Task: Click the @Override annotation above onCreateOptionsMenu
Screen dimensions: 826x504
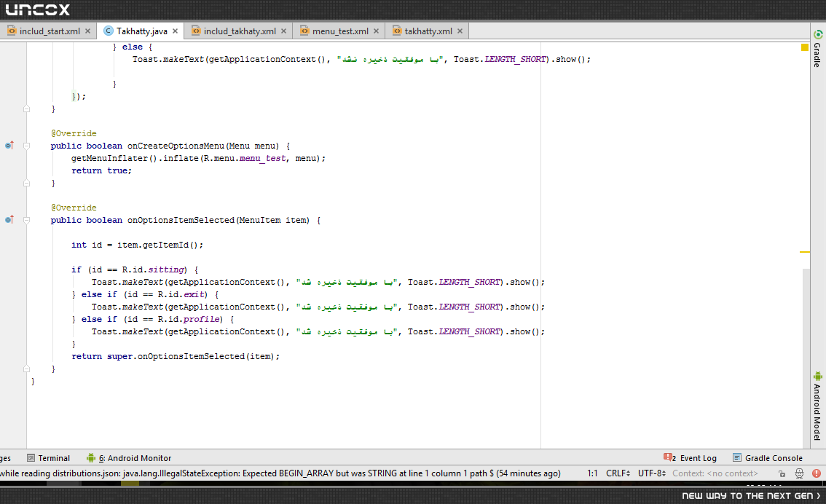Action: (x=74, y=133)
